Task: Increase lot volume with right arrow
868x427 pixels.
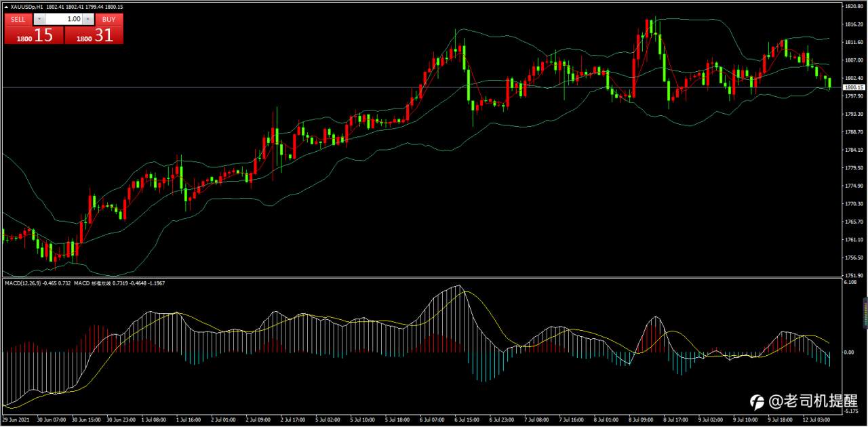Action: (88, 20)
